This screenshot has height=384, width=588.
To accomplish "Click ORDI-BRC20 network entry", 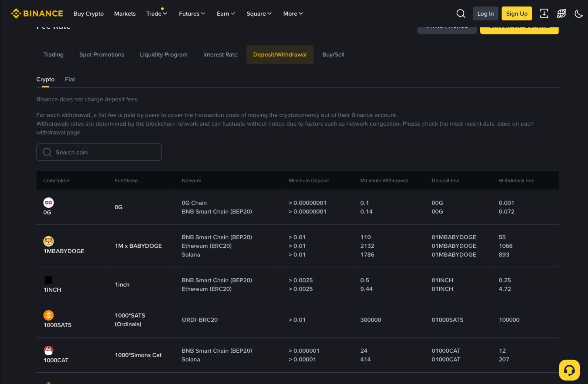I will click(x=200, y=320).
